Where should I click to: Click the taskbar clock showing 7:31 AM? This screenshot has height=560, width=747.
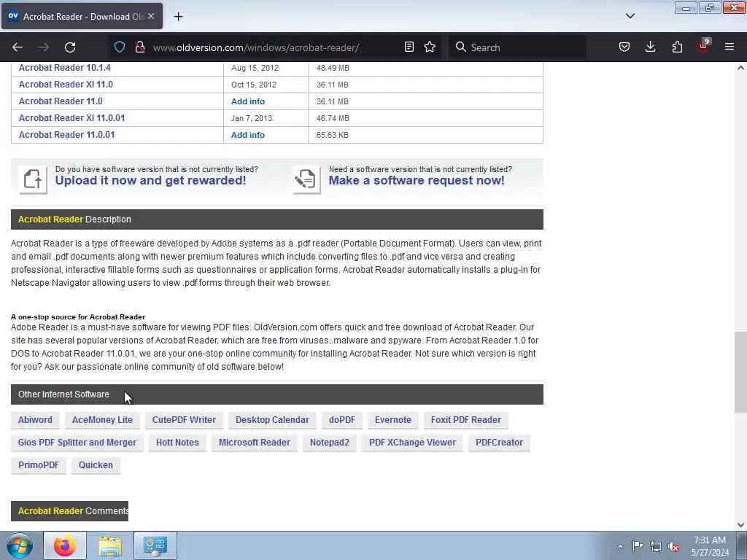pos(710,546)
